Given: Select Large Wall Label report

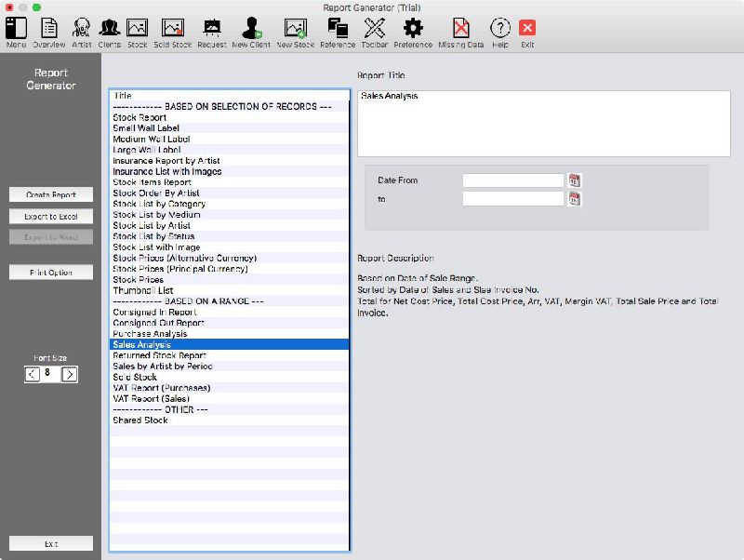Looking at the screenshot, I should [229, 150].
